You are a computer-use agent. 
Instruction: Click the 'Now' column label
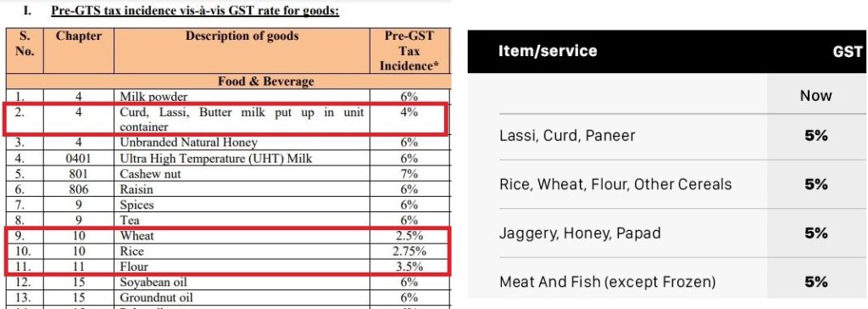(x=815, y=95)
